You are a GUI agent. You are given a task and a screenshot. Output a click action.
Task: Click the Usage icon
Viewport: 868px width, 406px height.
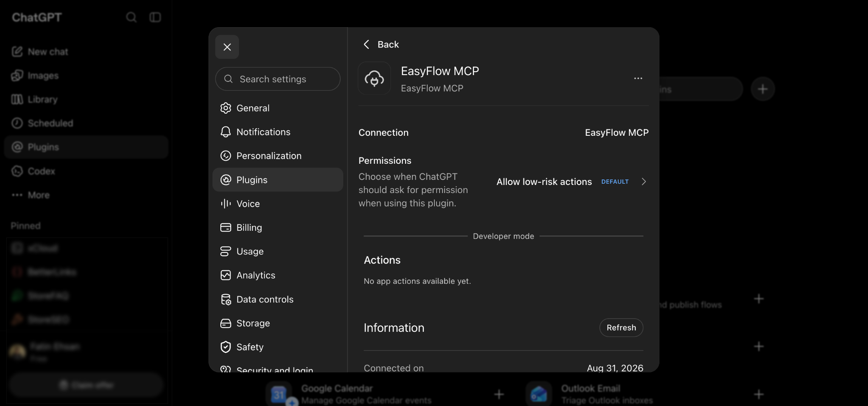(225, 252)
